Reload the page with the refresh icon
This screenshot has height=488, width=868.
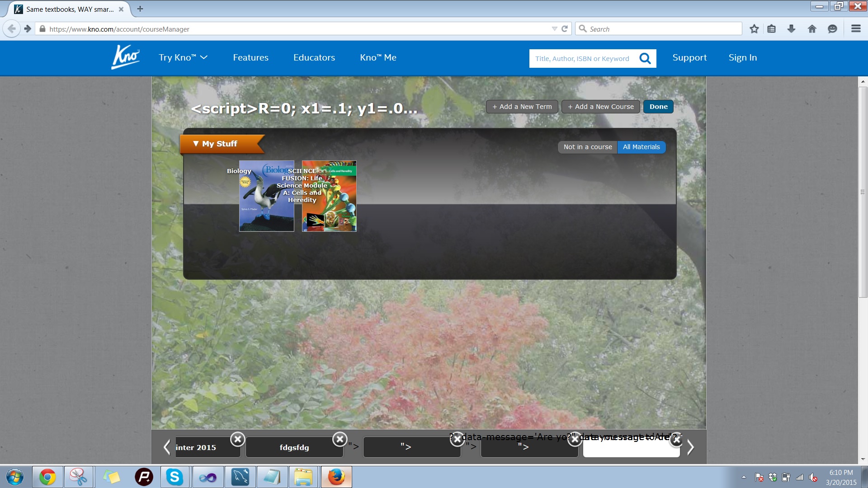pyautogui.click(x=565, y=29)
